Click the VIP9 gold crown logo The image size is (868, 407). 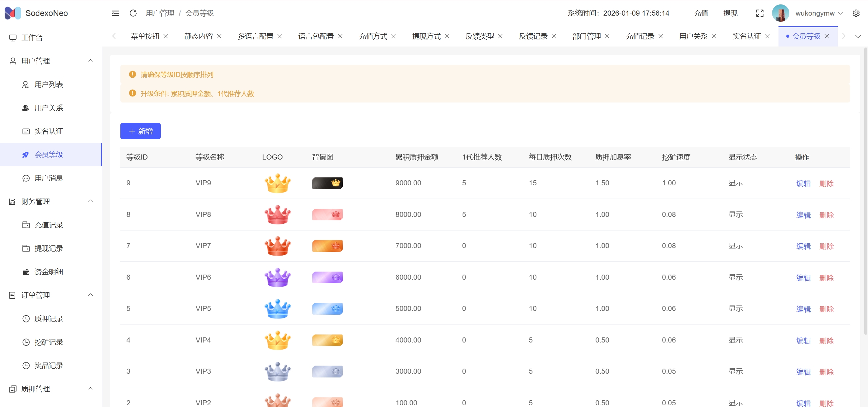pos(277,183)
